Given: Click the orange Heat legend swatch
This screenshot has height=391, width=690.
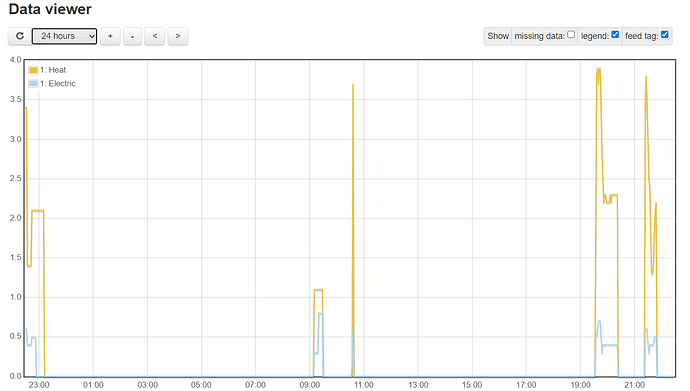Looking at the screenshot, I should [33, 70].
